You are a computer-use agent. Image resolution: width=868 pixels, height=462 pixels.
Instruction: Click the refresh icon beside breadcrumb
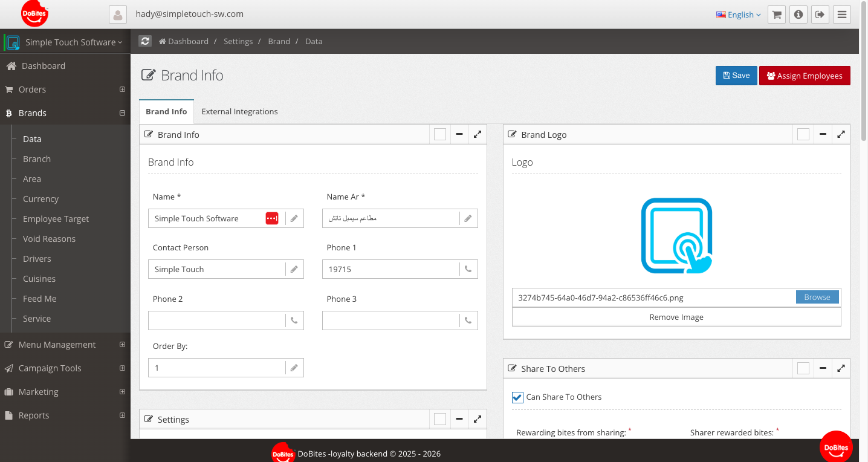tap(145, 41)
